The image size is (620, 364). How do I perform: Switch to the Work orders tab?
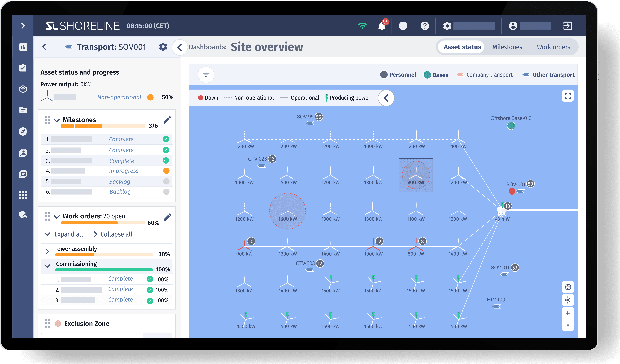coord(553,47)
